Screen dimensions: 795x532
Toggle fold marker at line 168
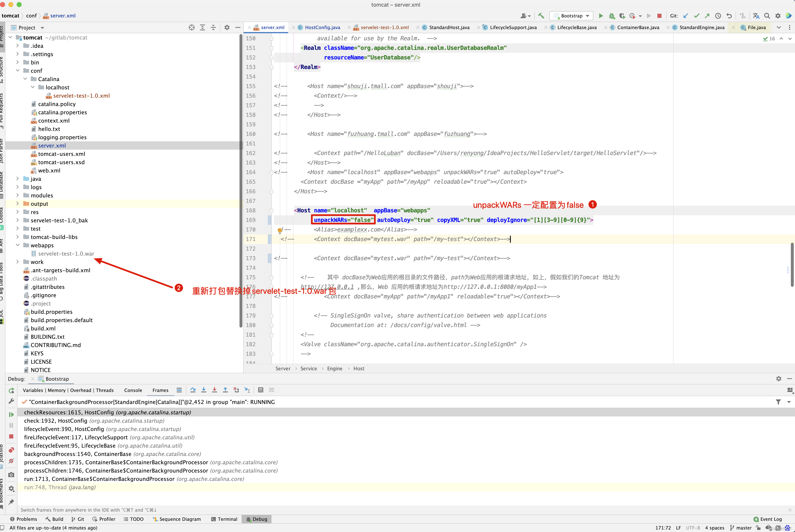(272, 210)
